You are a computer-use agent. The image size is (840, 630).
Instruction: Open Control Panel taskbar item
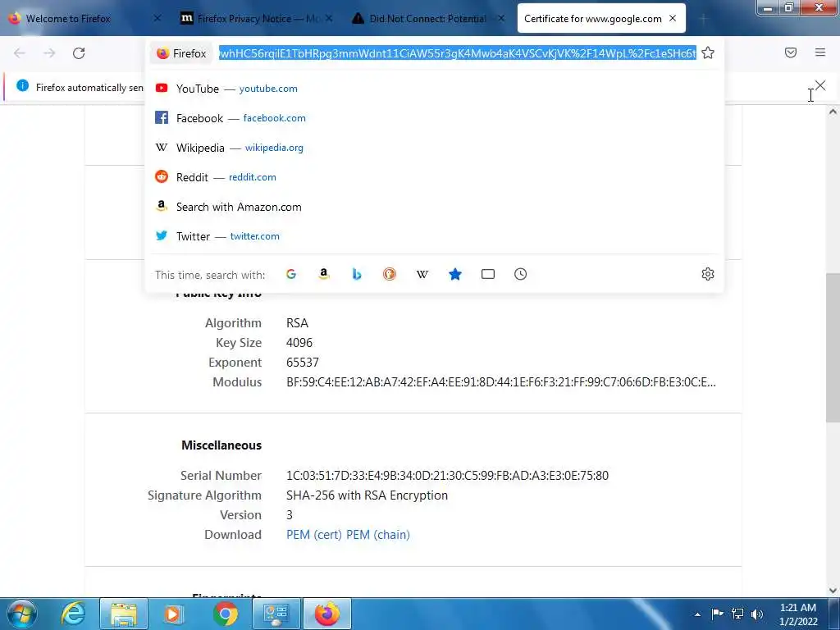[276, 614]
